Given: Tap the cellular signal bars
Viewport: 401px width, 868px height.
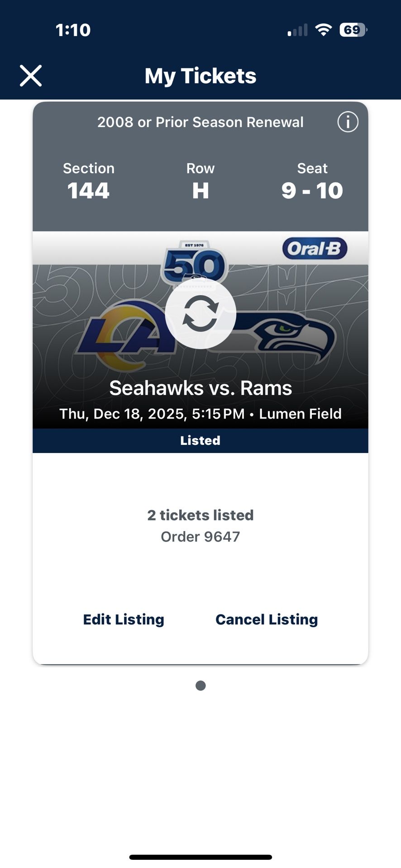Looking at the screenshot, I should [x=297, y=30].
